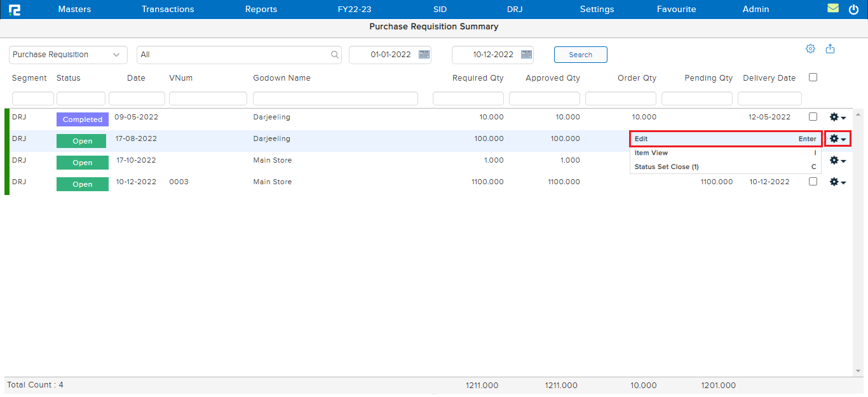
Task: Toggle the select-all checkbox in header
Action: [813, 77]
